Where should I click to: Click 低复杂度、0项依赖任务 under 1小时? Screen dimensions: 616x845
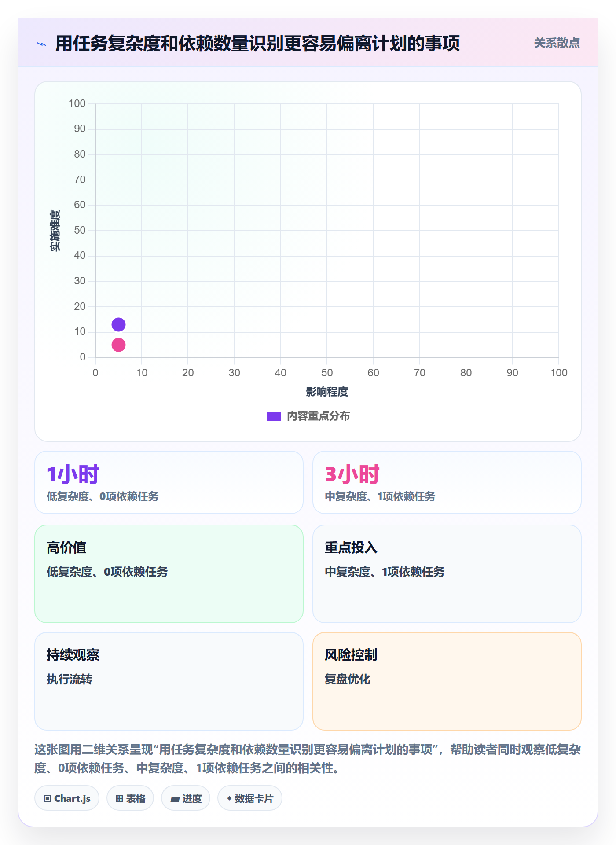click(103, 496)
